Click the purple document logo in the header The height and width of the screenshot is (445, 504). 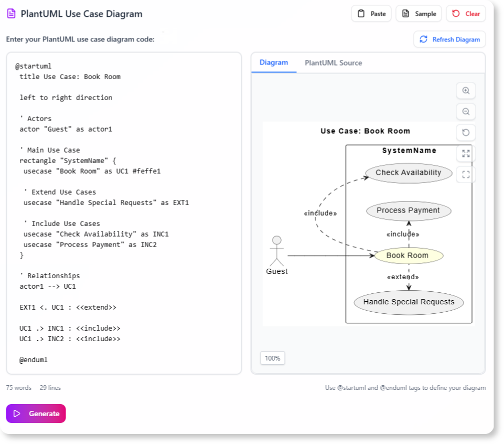(x=12, y=14)
